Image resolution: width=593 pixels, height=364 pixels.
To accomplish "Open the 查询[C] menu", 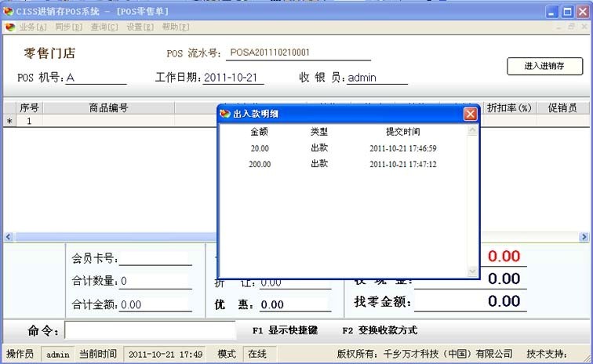I will tap(104, 27).
